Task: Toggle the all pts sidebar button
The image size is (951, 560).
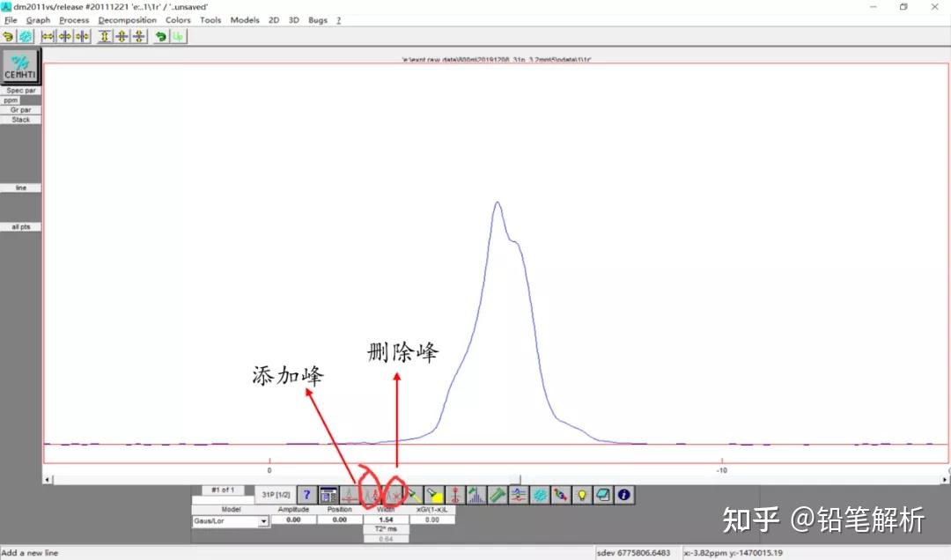Action: [19, 226]
